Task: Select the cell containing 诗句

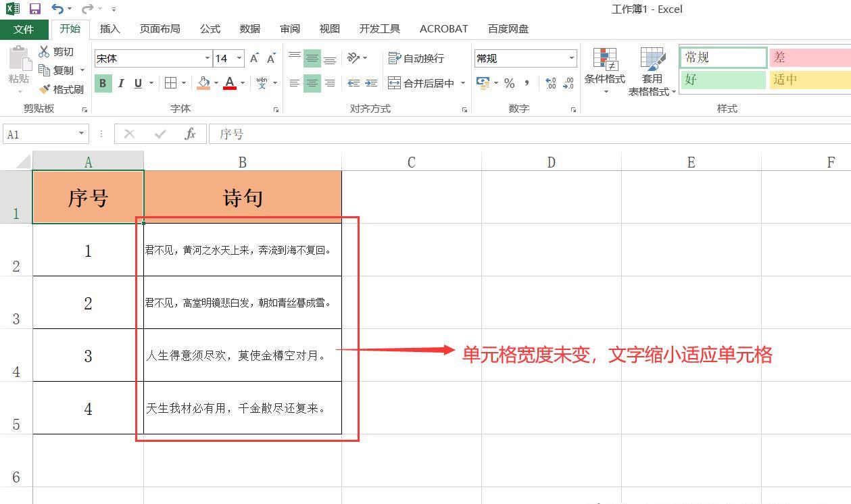Action: (243, 197)
